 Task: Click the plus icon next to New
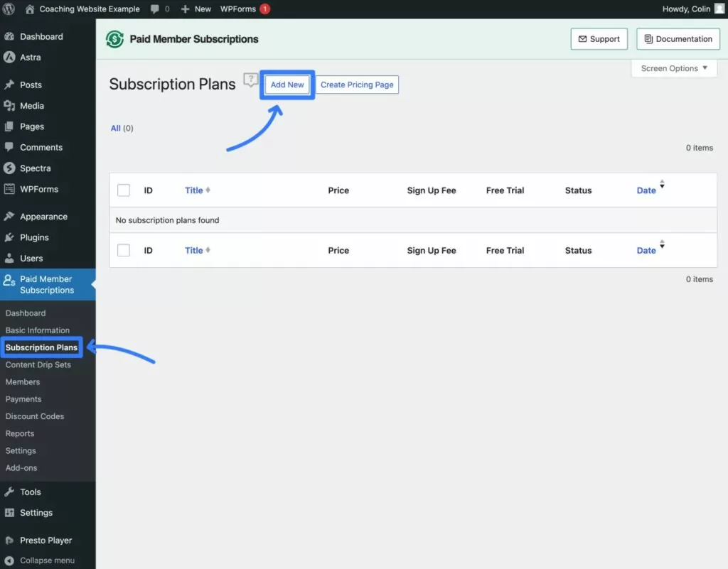(186, 9)
